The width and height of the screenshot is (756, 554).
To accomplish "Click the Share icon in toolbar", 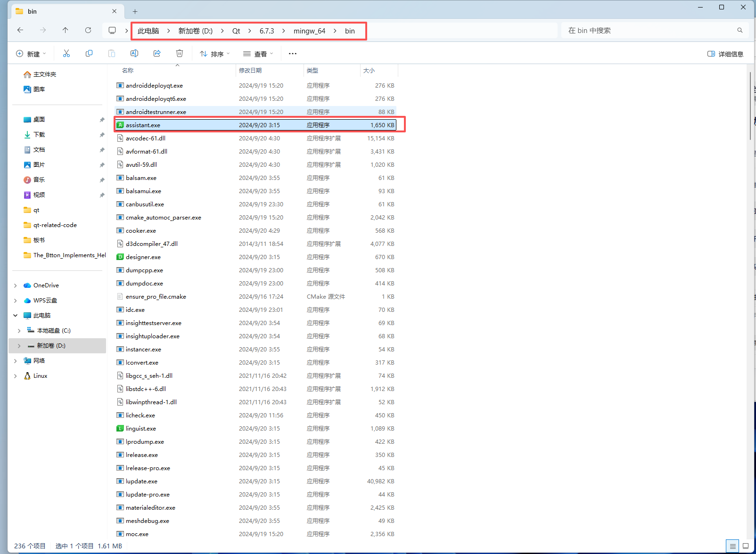I will (x=157, y=54).
